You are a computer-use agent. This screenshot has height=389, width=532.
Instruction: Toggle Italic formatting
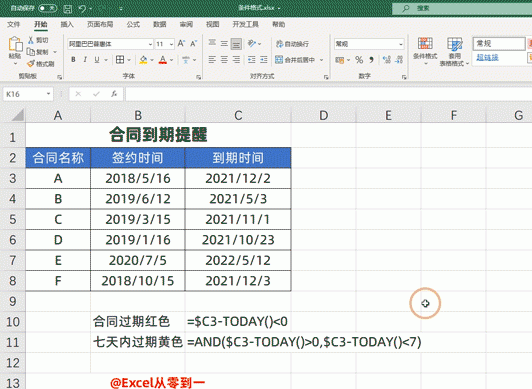click(85, 60)
